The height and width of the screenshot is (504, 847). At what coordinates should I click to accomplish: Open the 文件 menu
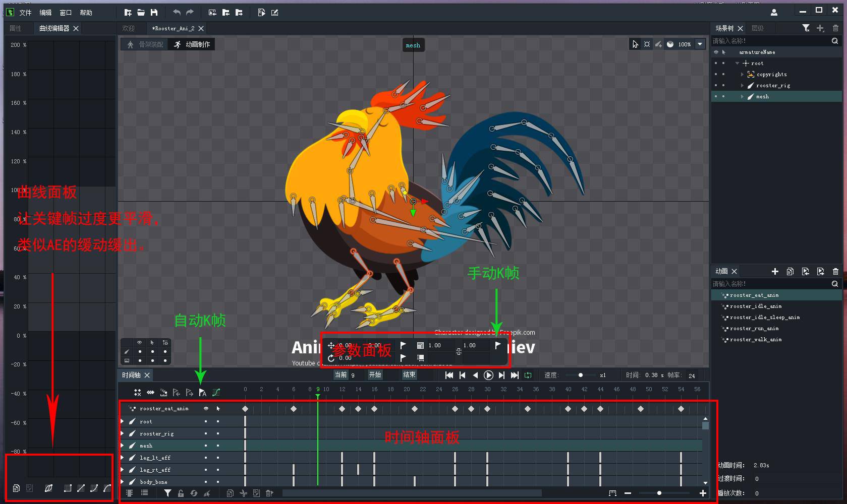coord(25,13)
